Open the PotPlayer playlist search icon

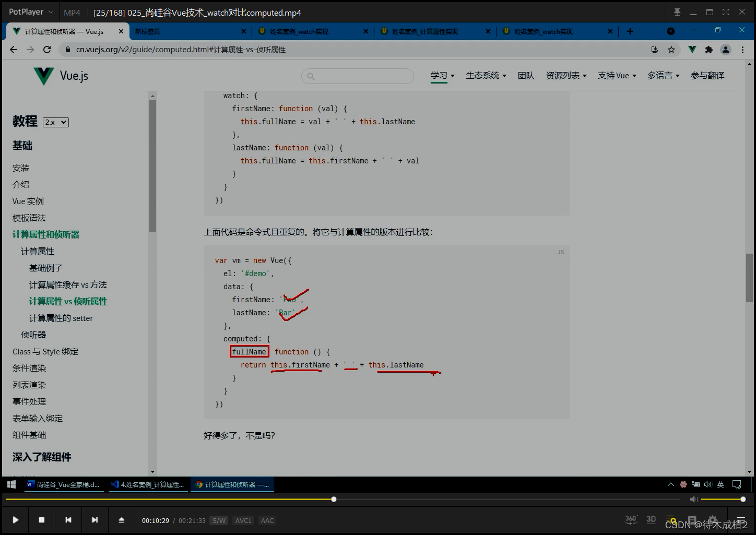click(x=672, y=520)
